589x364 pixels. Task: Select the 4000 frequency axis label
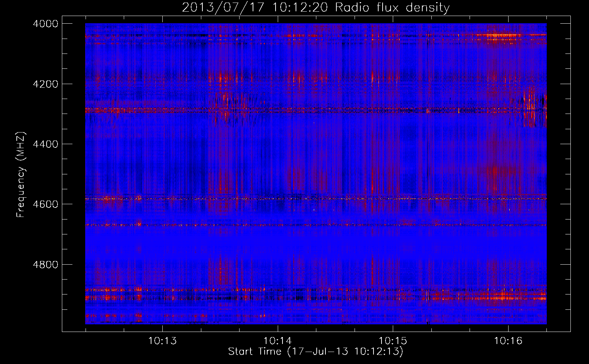click(x=46, y=24)
